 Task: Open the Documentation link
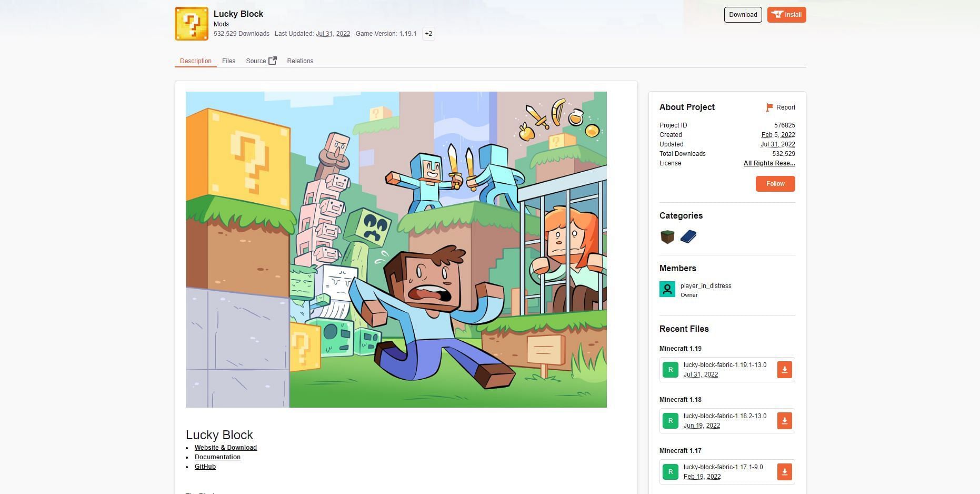(217, 457)
